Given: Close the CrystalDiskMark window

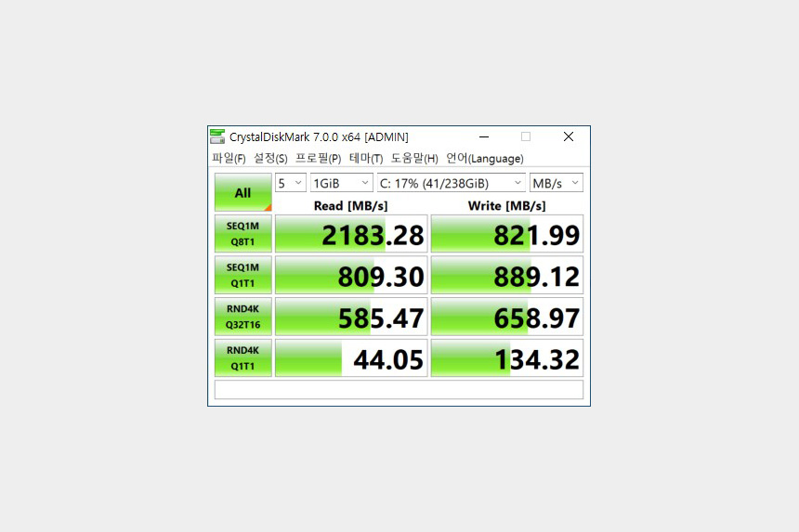Looking at the screenshot, I should (x=569, y=136).
